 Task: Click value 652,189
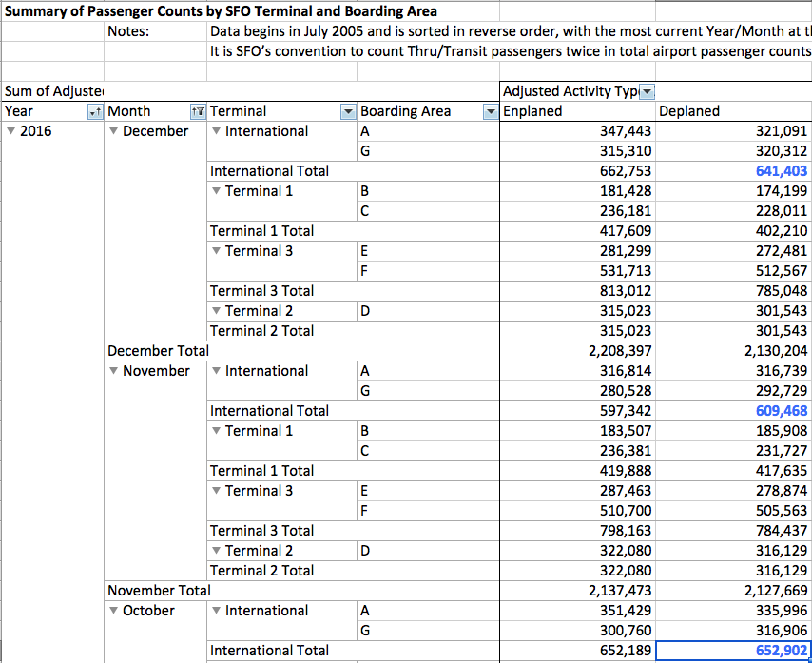pos(625,651)
